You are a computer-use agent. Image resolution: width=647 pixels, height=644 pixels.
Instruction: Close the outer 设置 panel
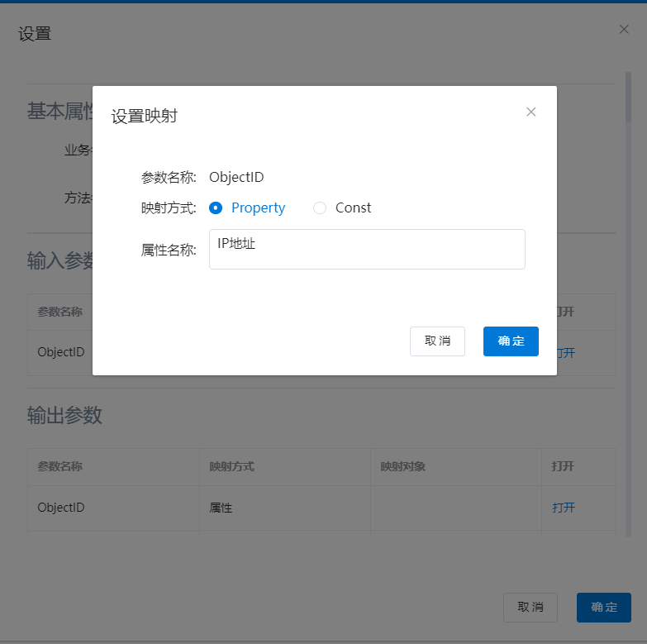pyautogui.click(x=624, y=29)
